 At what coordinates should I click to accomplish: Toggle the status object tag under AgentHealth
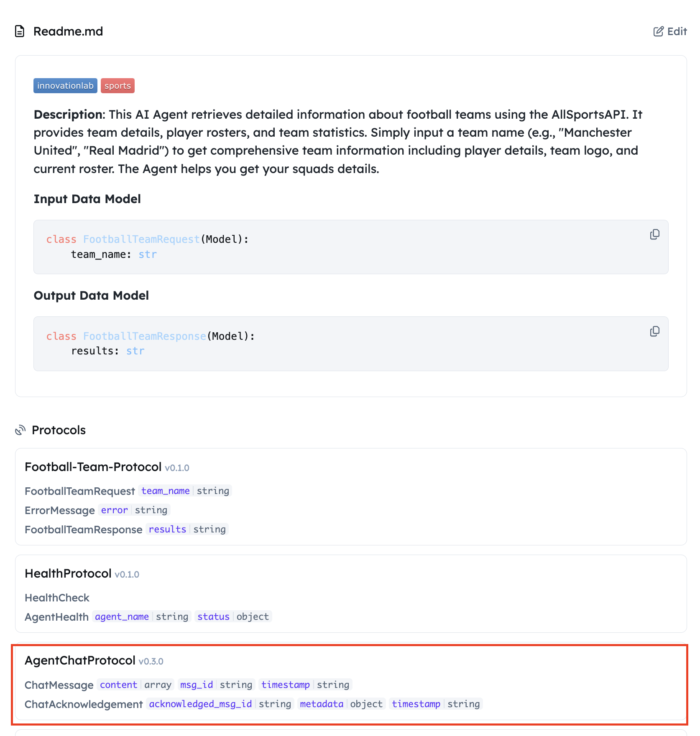[233, 616]
